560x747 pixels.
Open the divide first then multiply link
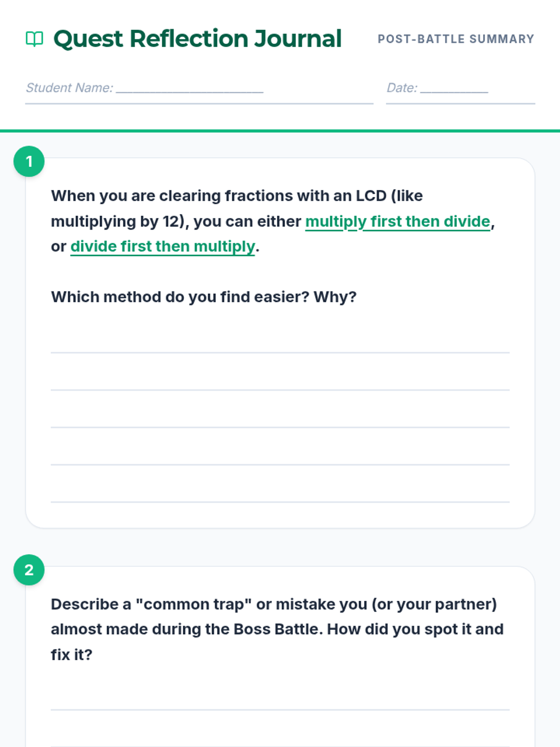163,247
